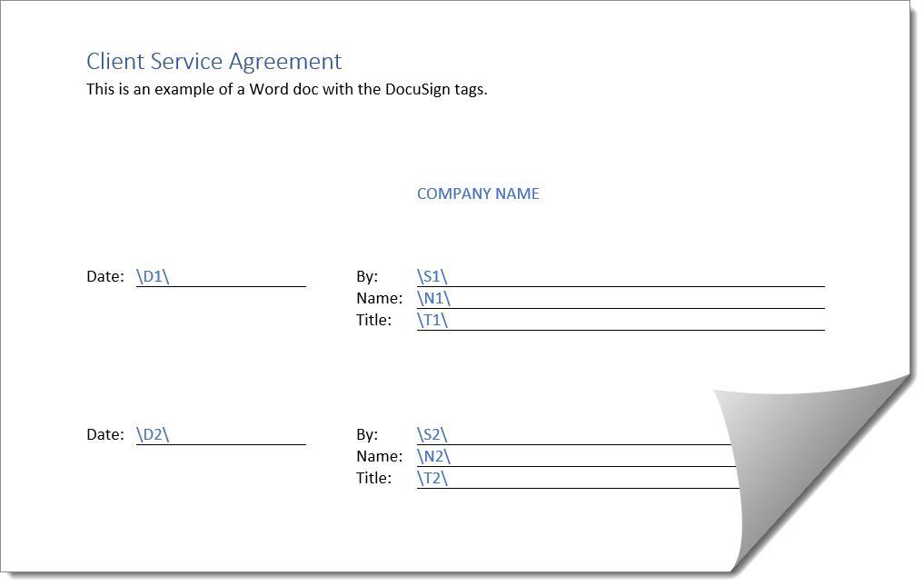Click the DocuSign tags example sentence
Screen dimensions: 924x586
286,89
